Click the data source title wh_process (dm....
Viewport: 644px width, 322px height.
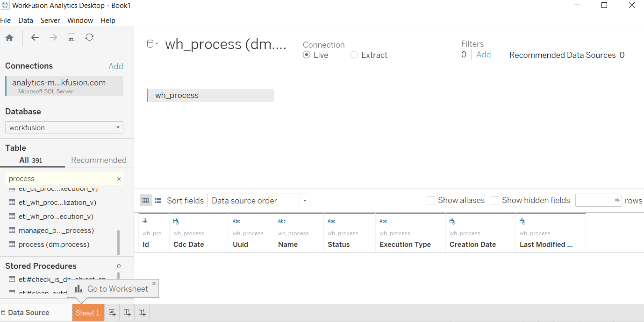click(x=226, y=44)
